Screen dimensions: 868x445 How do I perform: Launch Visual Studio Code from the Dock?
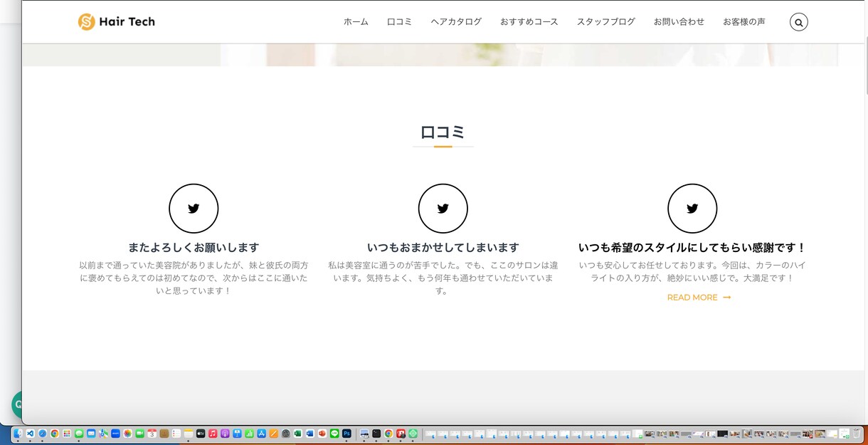click(x=30, y=433)
